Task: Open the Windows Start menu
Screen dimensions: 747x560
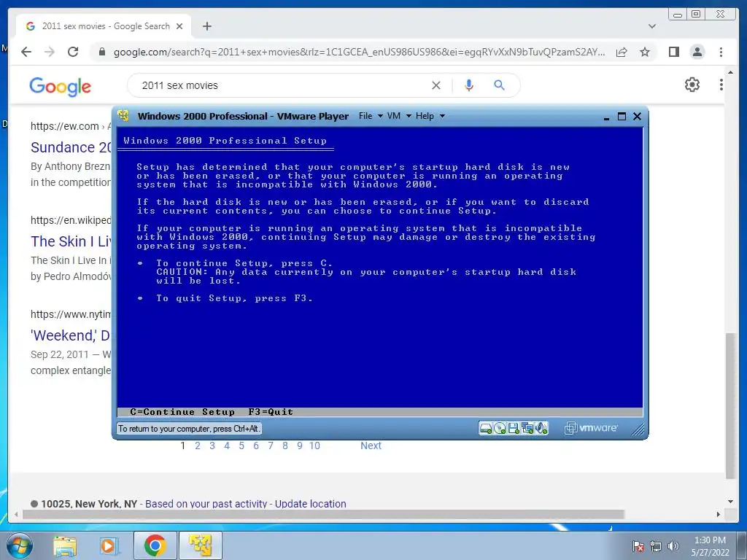Action: pos(19,545)
